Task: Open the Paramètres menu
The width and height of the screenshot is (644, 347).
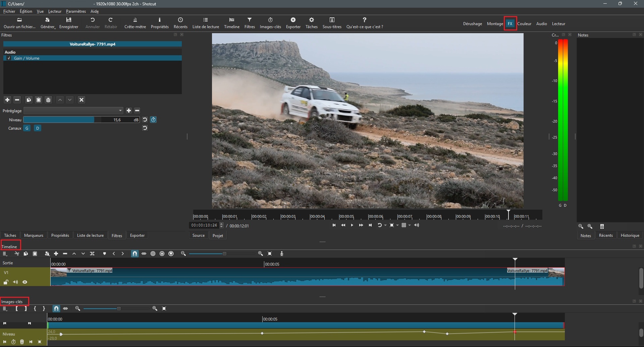Action: tap(76, 11)
